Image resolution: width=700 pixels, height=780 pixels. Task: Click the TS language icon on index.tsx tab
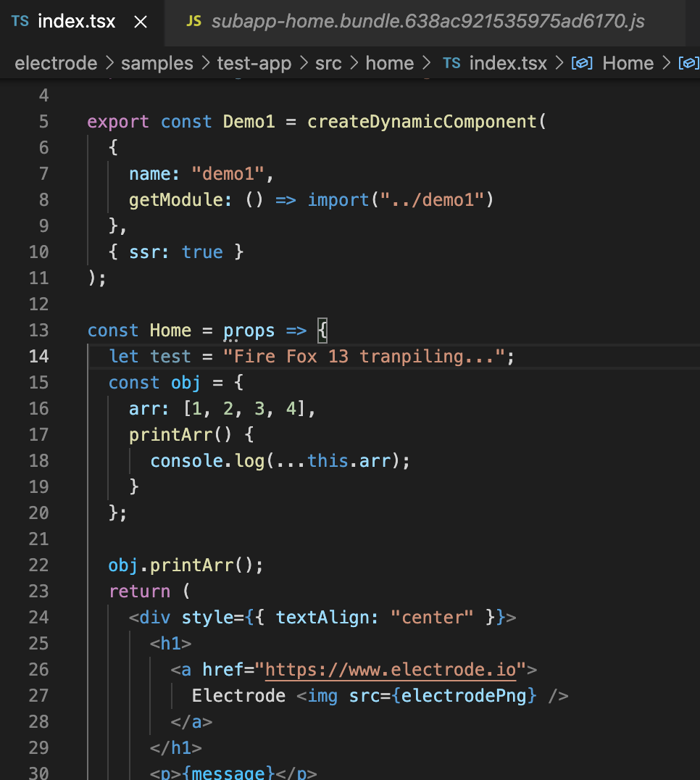click(20, 21)
